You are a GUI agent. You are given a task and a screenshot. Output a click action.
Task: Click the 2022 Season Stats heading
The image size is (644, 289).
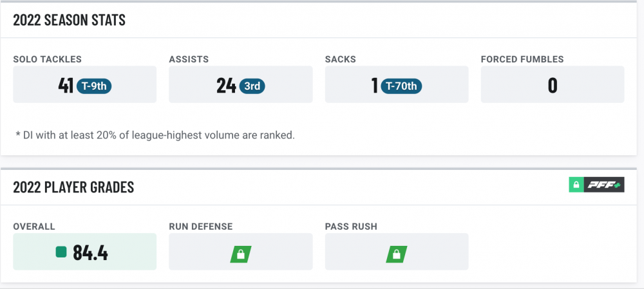pos(69,21)
